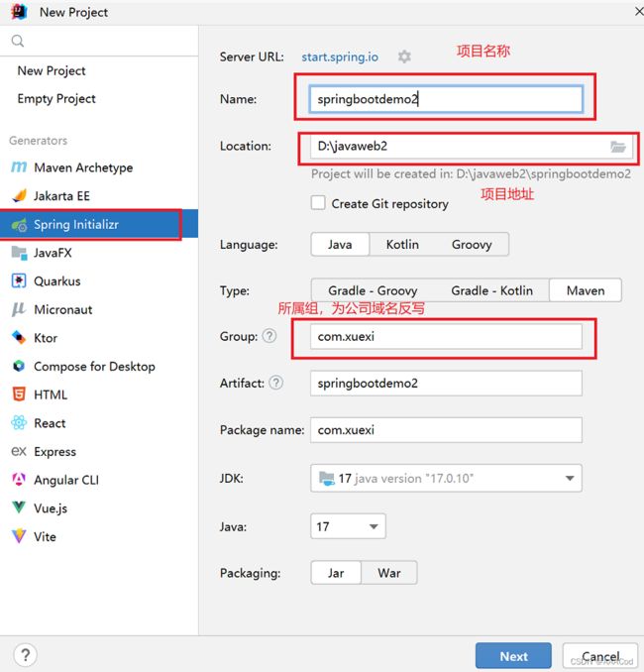This screenshot has width=644, height=672.
Task: Choose Gradle - Groovy build type
Action: [x=373, y=290]
